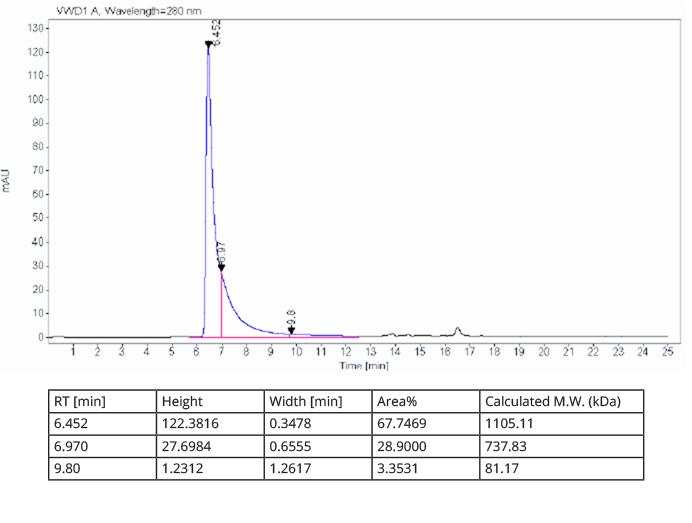Click the mAU y-axis label
692x523 pixels.
(x=9, y=181)
